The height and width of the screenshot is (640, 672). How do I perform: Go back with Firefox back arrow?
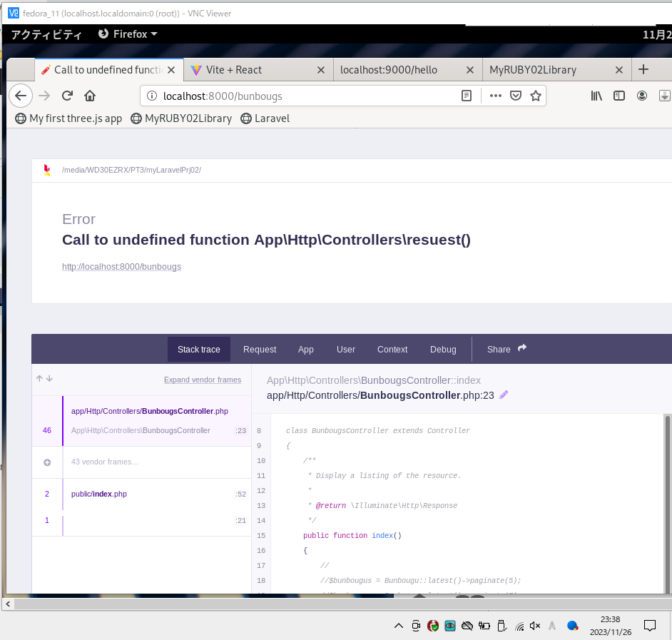tap(21, 96)
